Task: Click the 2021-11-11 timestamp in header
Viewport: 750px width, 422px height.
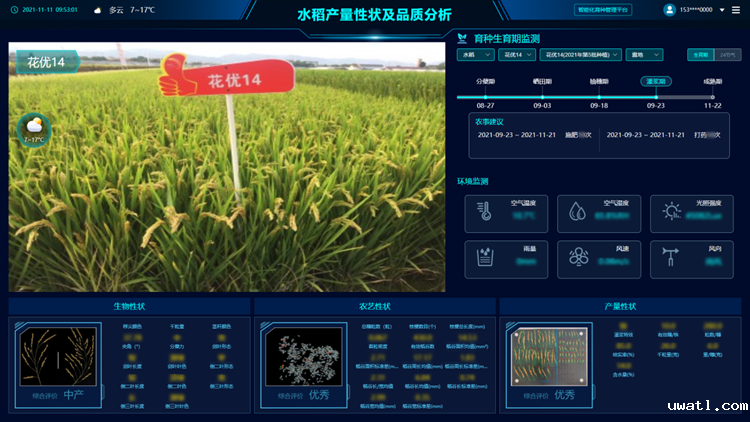Action: click(50, 10)
